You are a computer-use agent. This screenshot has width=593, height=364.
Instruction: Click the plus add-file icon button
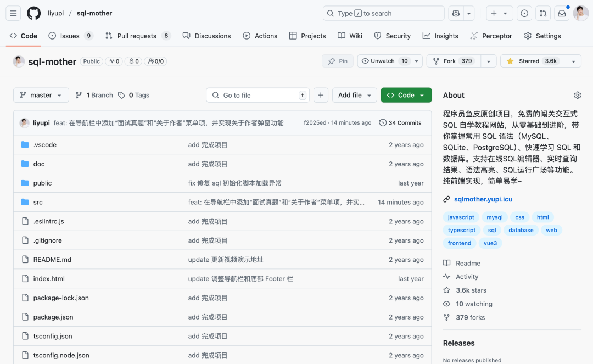[321, 95]
